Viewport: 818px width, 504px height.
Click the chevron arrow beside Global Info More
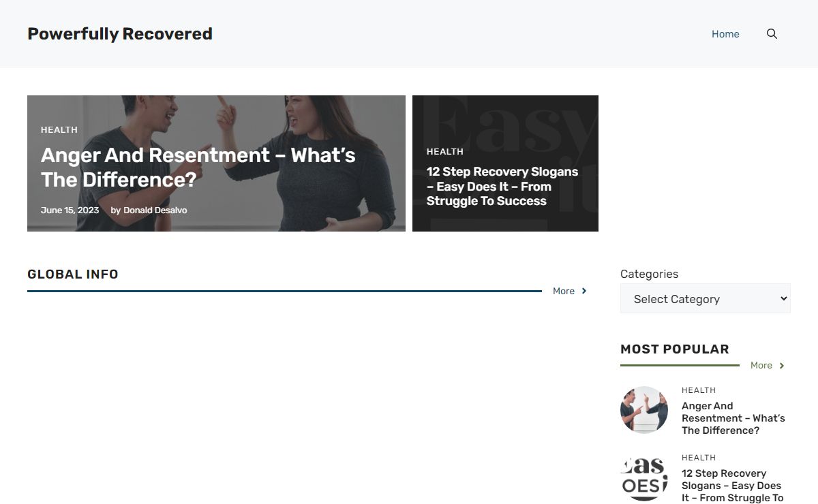pos(584,292)
